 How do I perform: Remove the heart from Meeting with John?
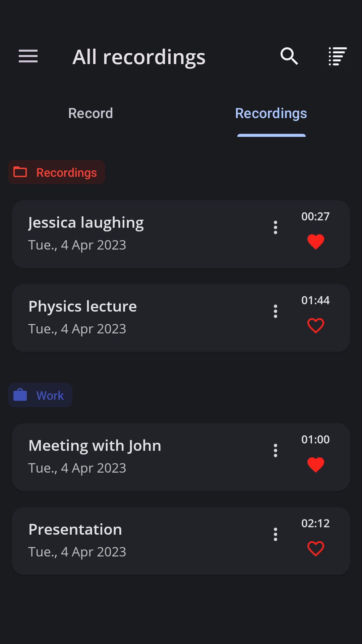[x=316, y=465]
